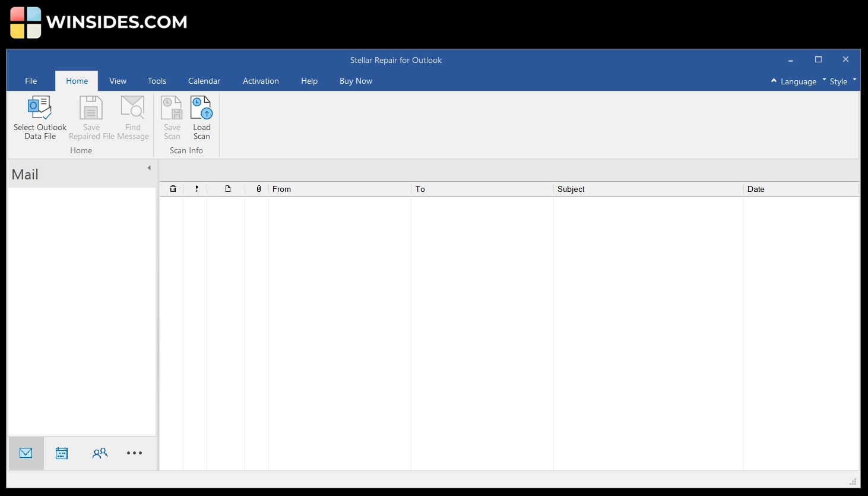The height and width of the screenshot is (496, 868).
Task: Minimize the Stellar Repair window
Action: [x=791, y=60]
